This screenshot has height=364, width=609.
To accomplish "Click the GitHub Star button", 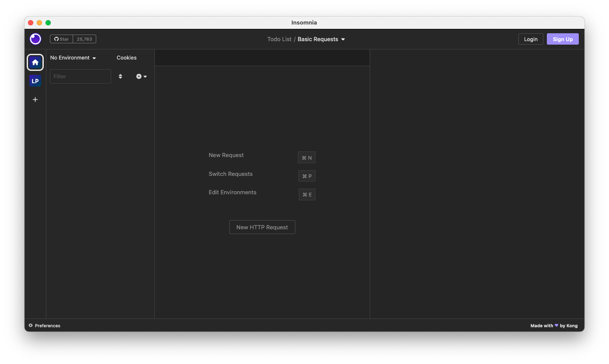I will (61, 39).
